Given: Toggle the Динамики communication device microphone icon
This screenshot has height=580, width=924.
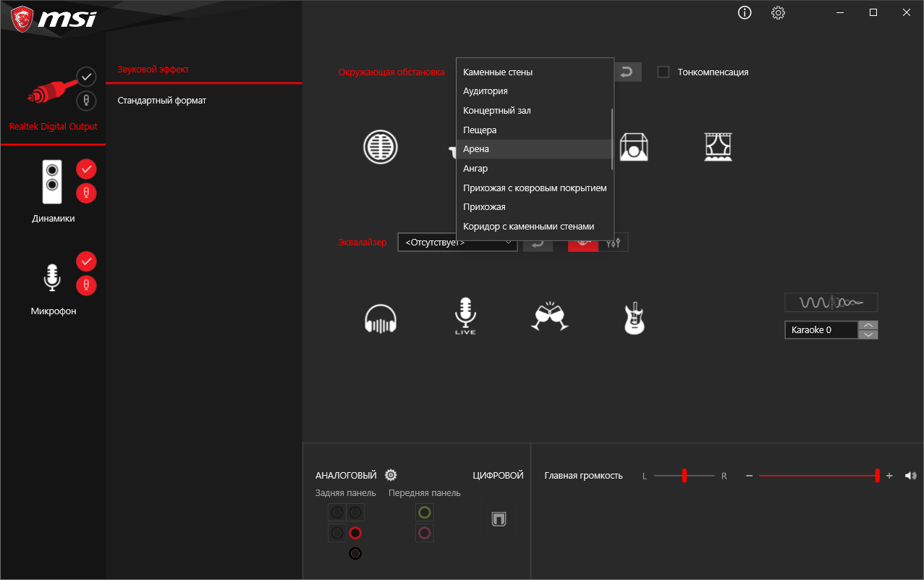Looking at the screenshot, I should point(86,193).
